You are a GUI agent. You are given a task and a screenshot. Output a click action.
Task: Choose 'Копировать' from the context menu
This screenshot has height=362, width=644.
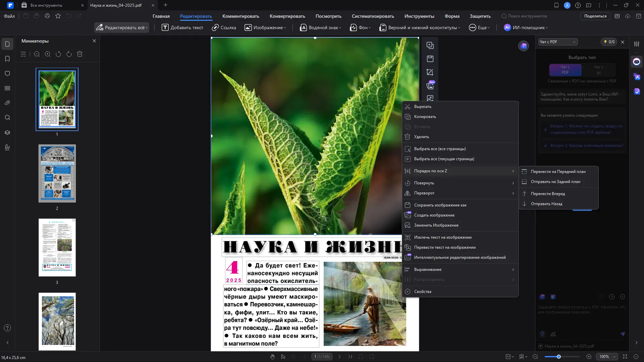[425, 116]
